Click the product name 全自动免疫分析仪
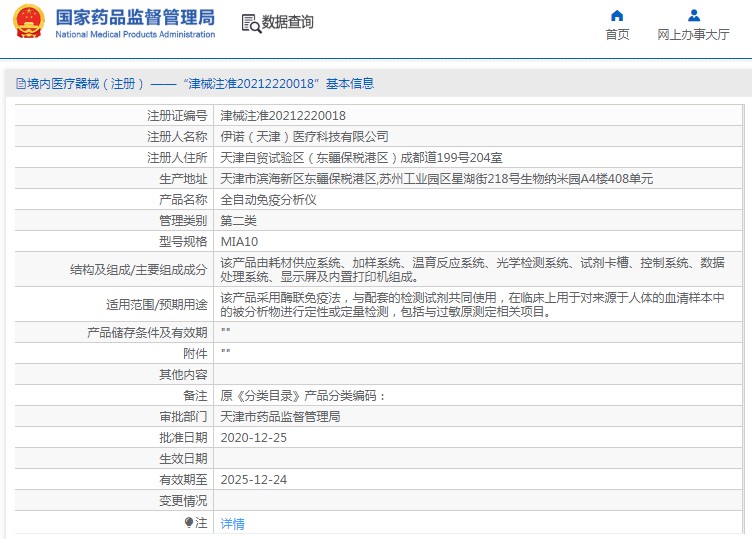 (268, 199)
